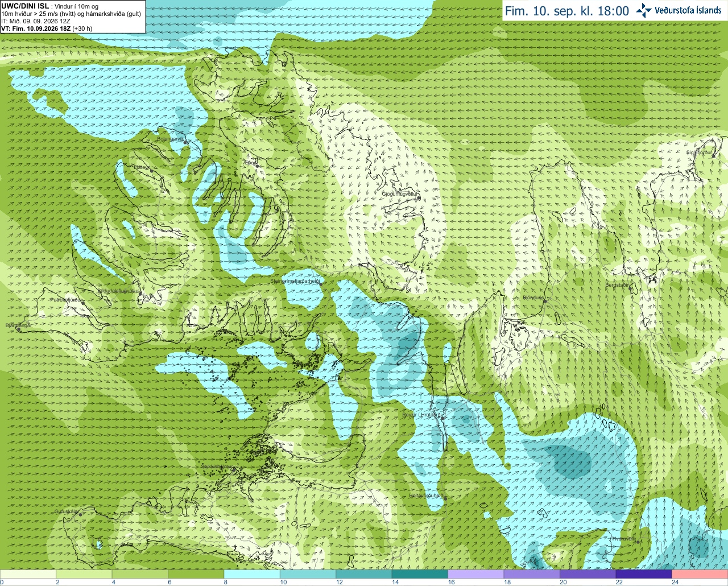Pick the 8-10 m/s light cyan legend swatch
This screenshot has width=728, height=586.
[252, 574]
